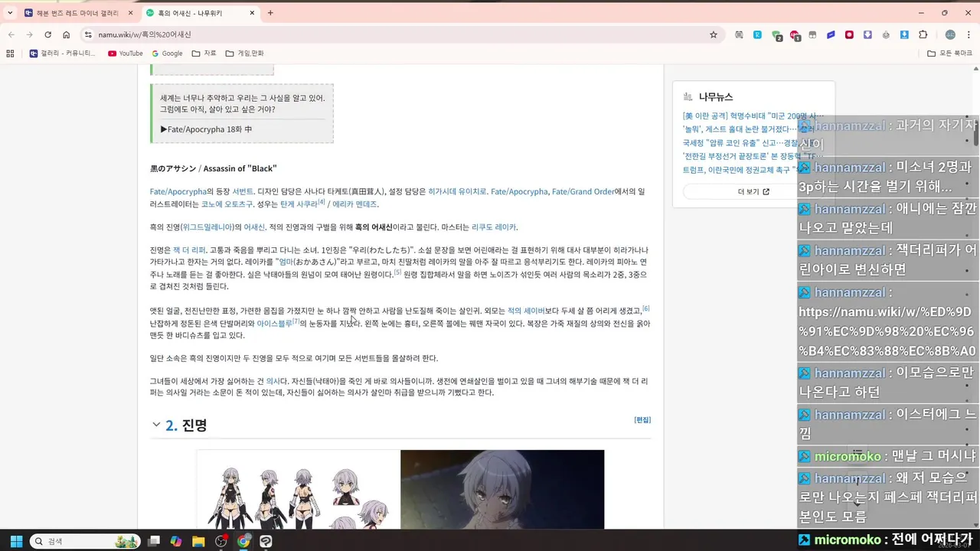Click the joystick extension icon
The height and width of the screenshot is (551, 980).
(x=886, y=34)
